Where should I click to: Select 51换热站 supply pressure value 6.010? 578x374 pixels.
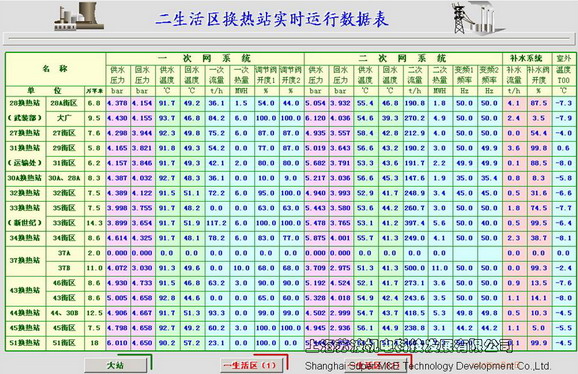pos(118,343)
